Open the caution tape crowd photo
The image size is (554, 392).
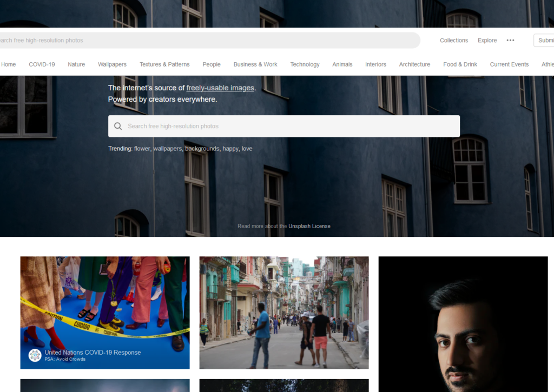pyautogui.click(x=105, y=313)
